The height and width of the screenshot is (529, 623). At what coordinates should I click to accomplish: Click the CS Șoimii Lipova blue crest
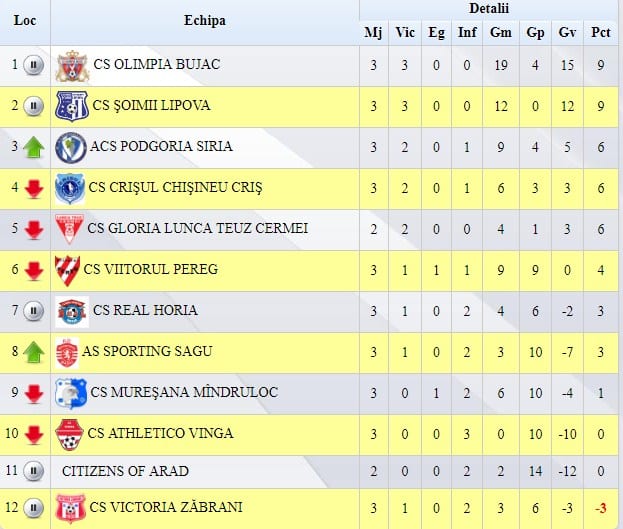(x=72, y=107)
